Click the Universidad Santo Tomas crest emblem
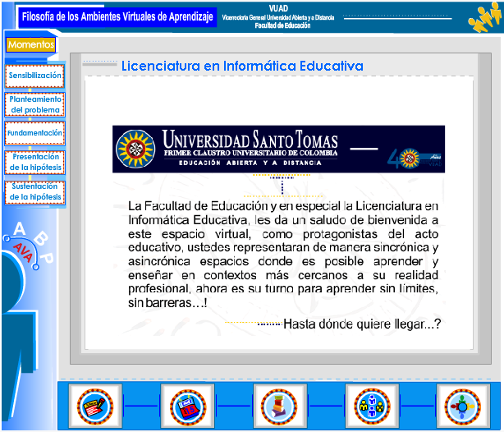Screen dimensions: 504x432 tap(136, 149)
